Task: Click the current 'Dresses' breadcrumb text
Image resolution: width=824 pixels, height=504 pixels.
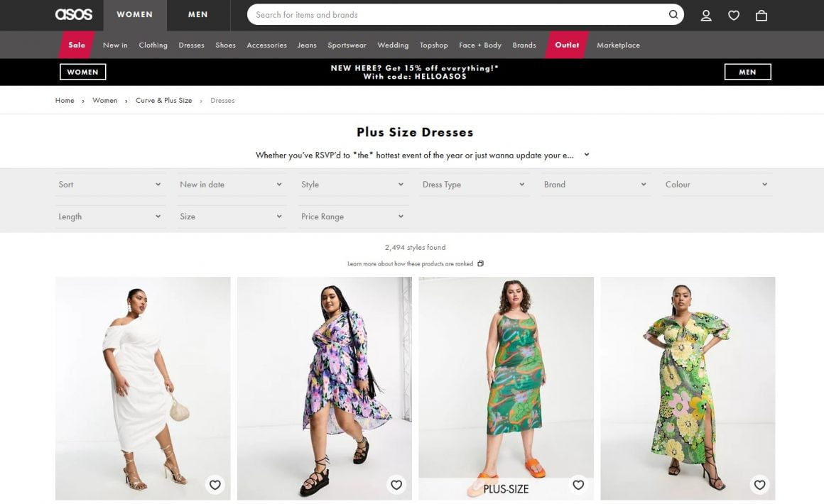Action: coord(222,100)
